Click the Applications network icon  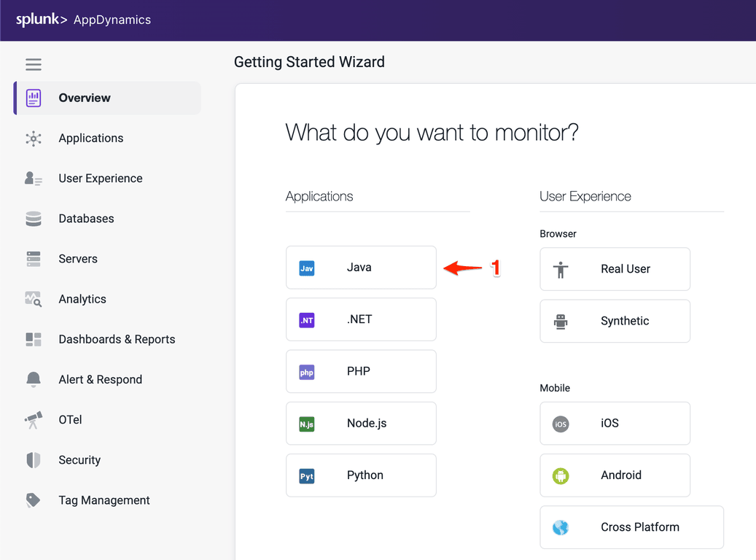pyautogui.click(x=34, y=139)
